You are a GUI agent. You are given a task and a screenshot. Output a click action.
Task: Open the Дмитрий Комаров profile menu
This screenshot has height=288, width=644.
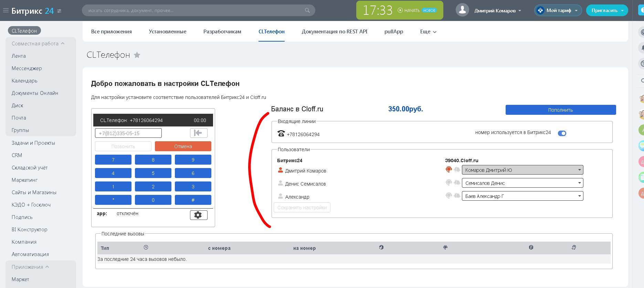click(x=498, y=11)
